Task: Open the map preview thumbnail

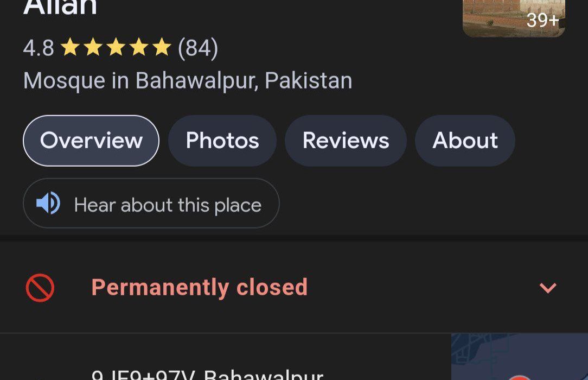Action: (519, 356)
